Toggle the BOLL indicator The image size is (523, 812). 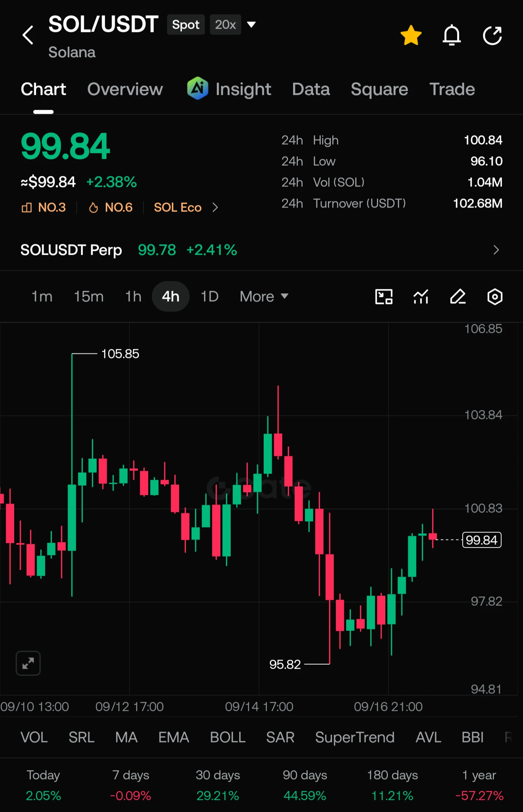(x=228, y=737)
